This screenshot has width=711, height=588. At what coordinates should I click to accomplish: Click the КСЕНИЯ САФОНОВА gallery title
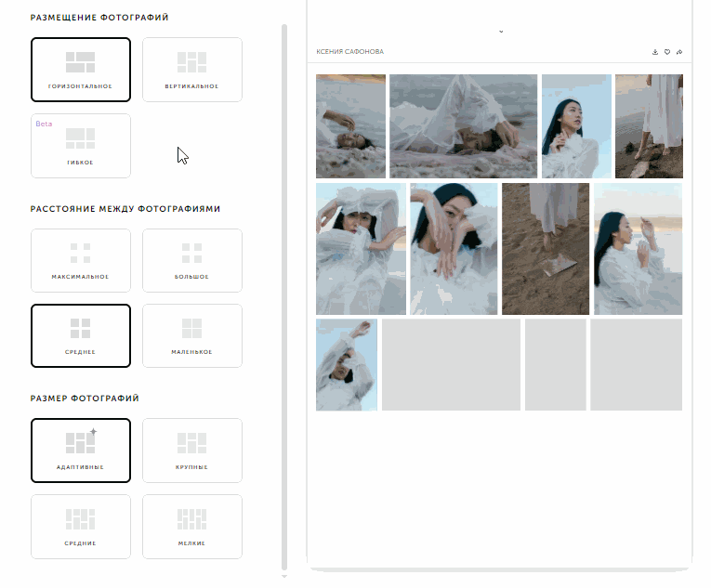[x=350, y=52]
